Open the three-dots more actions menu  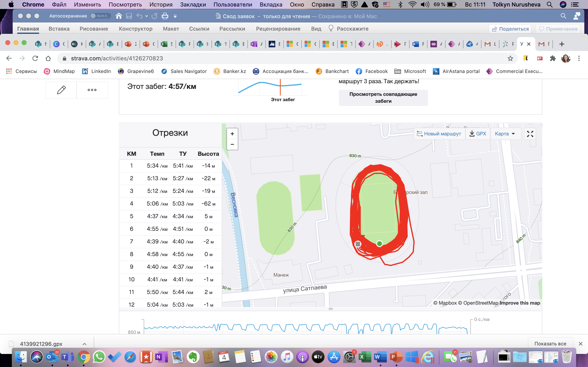[92, 90]
